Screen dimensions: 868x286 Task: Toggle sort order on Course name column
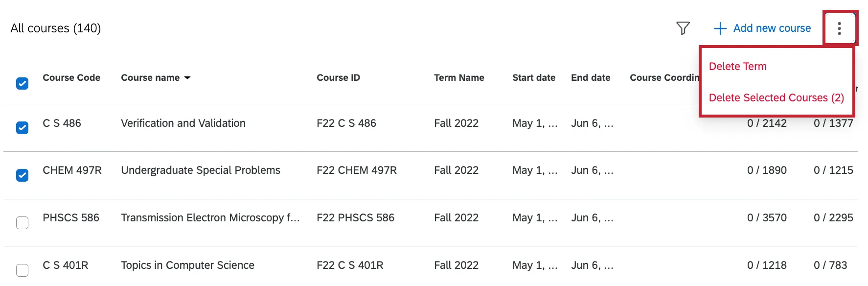coord(187,77)
